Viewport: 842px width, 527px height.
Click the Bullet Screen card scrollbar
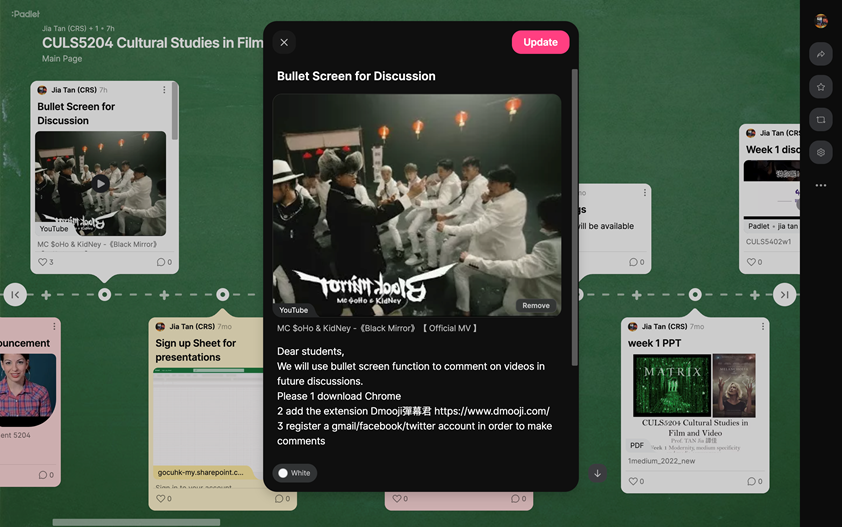coord(175,111)
